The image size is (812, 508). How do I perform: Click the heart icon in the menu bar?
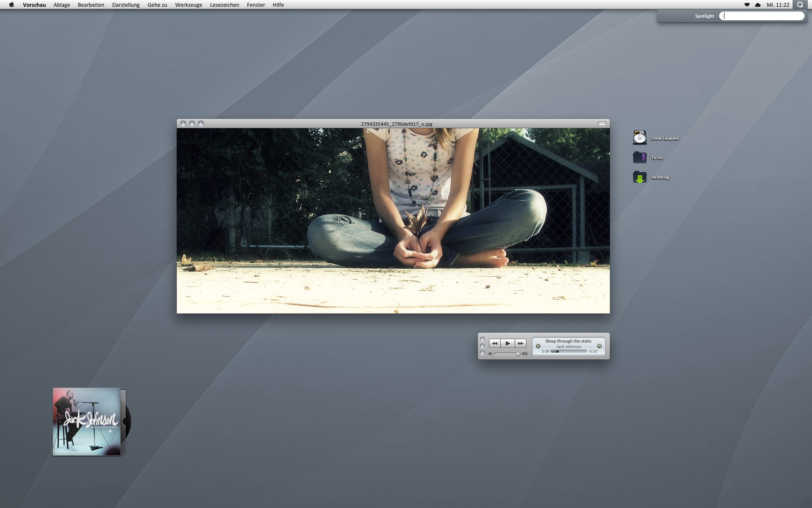(x=747, y=5)
